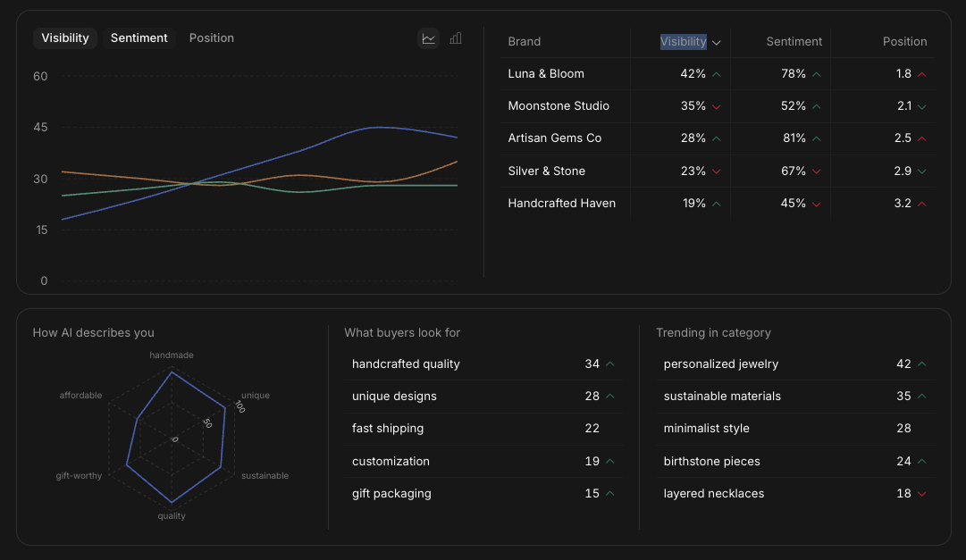Image resolution: width=966 pixels, height=560 pixels.
Task: Click Artisan Gems Co position arrow
Action: tap(922, 138)
